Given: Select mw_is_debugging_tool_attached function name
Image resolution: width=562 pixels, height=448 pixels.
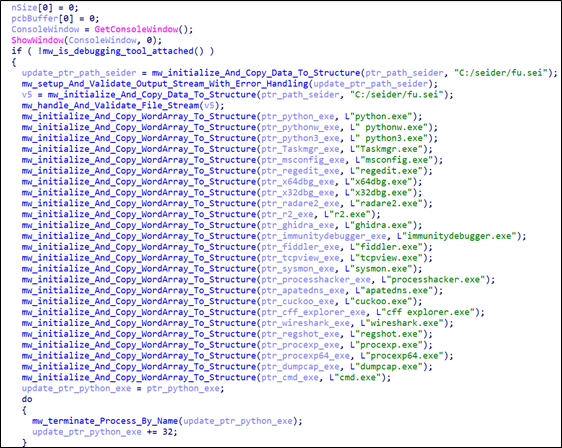Looking at the screenshot, I should pyautogui.click(x=118, y=51).
